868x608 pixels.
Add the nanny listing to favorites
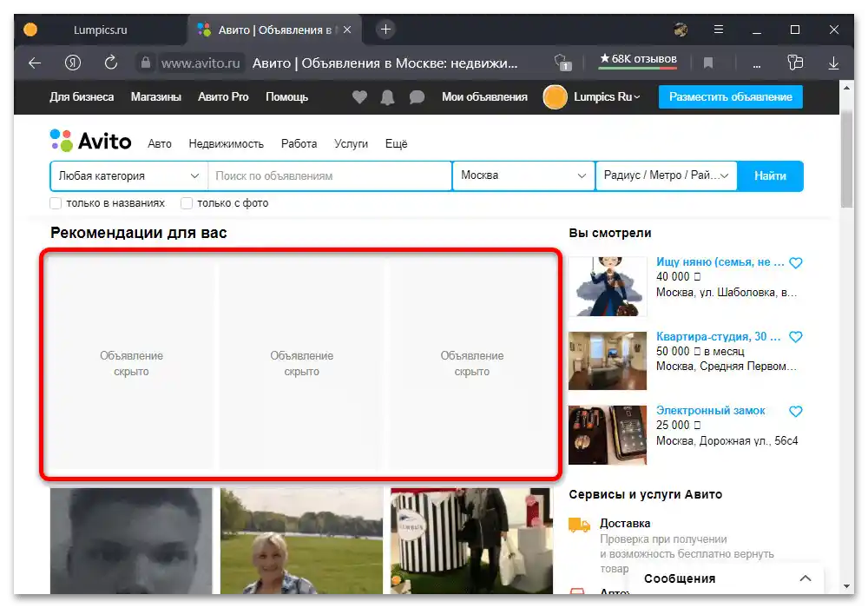tap(795, 262)
